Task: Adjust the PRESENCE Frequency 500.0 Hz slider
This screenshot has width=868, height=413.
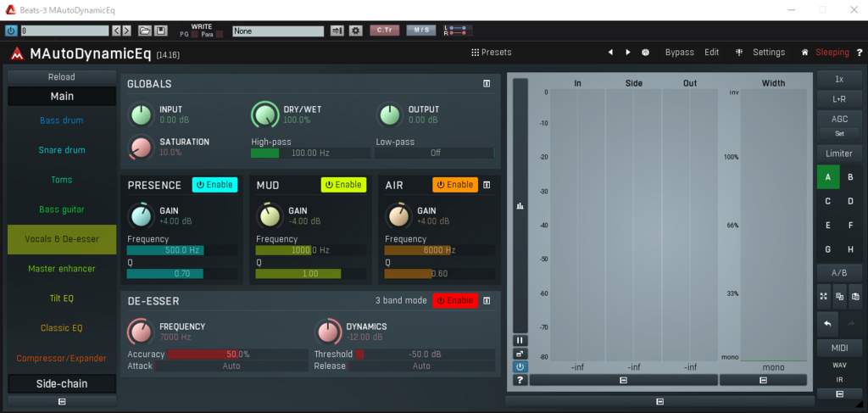Action: 182,250
